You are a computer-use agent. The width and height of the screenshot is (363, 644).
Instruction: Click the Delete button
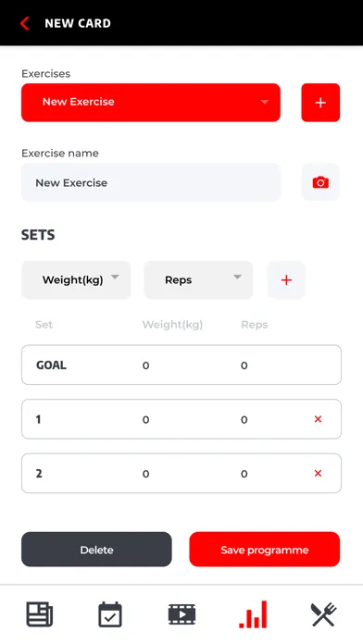coord(96,550)
